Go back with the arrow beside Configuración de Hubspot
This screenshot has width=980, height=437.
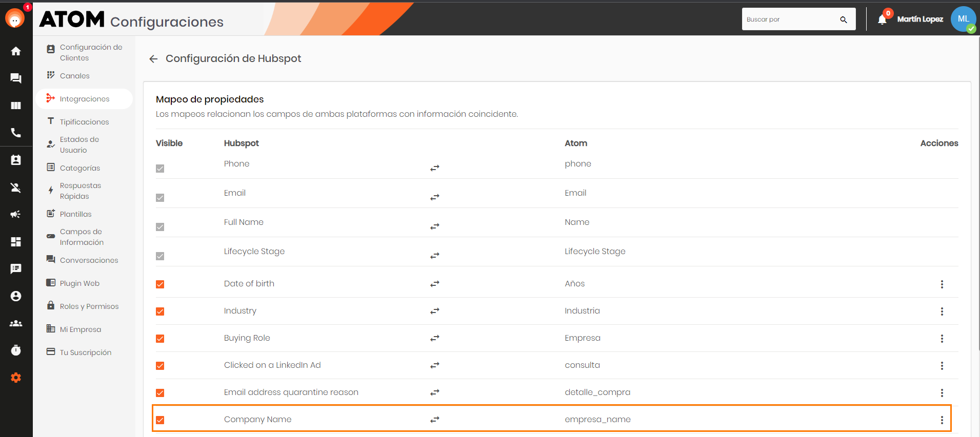[153, 59]
